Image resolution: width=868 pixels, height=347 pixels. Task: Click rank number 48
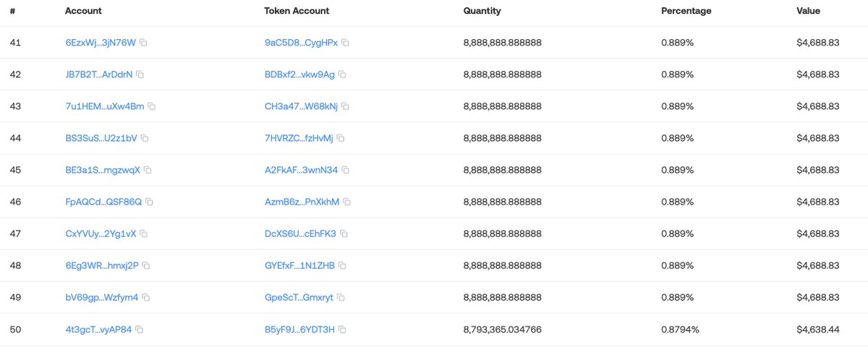click(x=15, y=265)
